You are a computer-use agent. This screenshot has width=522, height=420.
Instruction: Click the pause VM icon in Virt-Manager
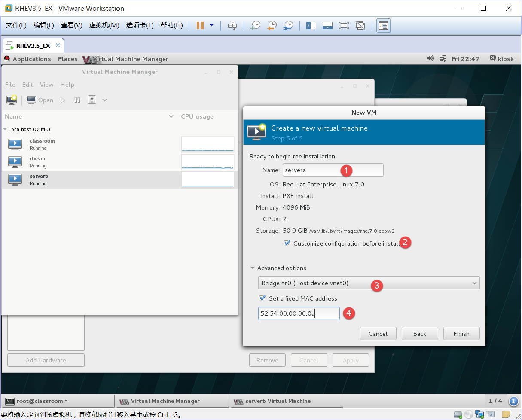coord(77,100)
